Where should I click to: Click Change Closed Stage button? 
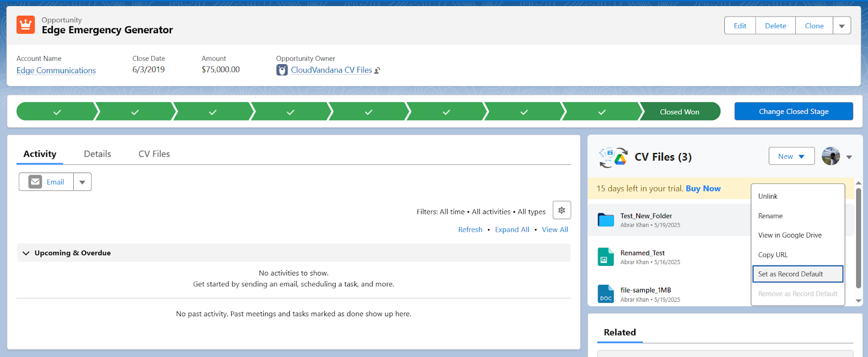[794, 111]
